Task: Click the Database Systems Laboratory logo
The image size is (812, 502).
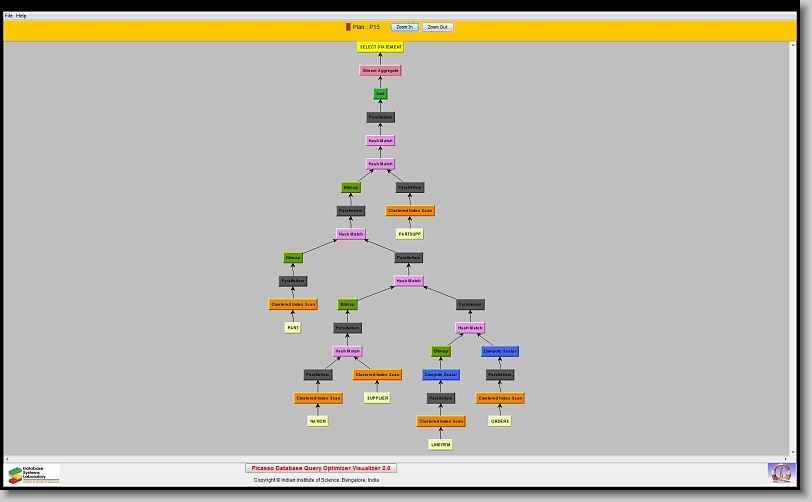Action: click(x=34, y=474)
